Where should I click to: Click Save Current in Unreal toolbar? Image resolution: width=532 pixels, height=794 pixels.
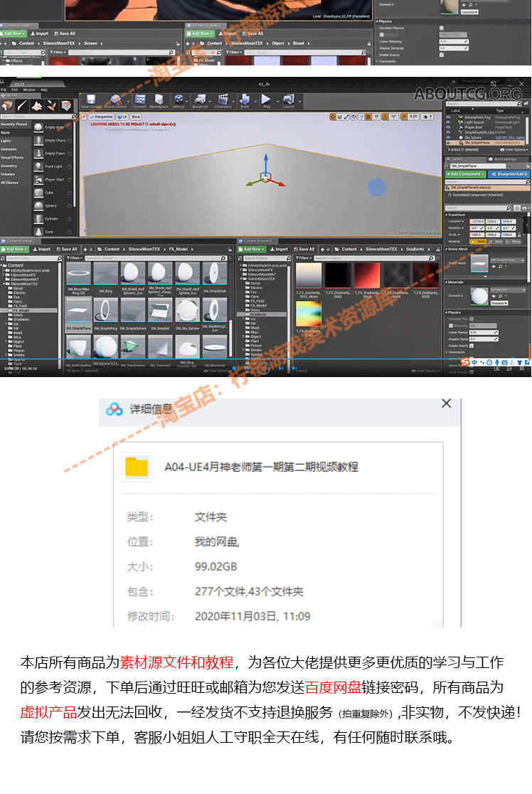(90, 101)
